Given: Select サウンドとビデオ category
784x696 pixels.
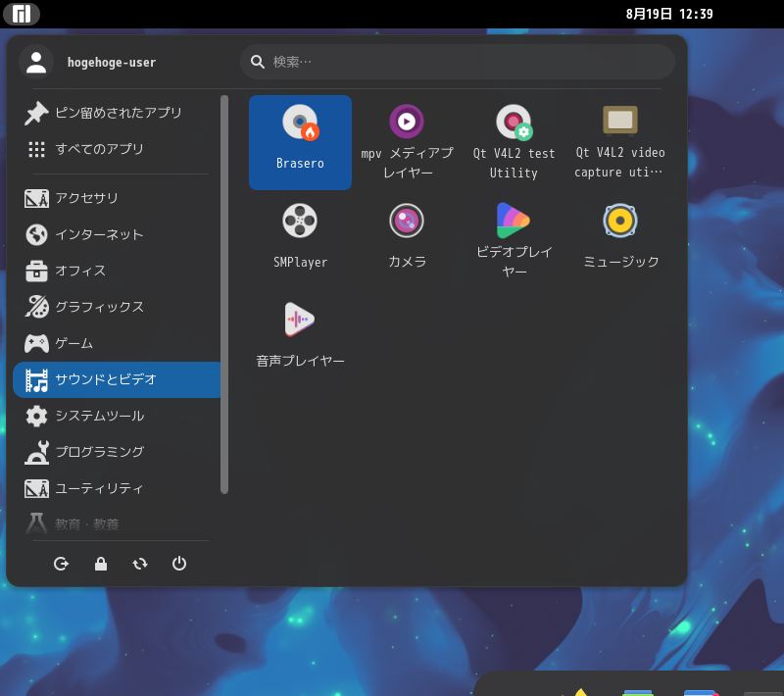Looking at the screenshot, I should 117,379.
